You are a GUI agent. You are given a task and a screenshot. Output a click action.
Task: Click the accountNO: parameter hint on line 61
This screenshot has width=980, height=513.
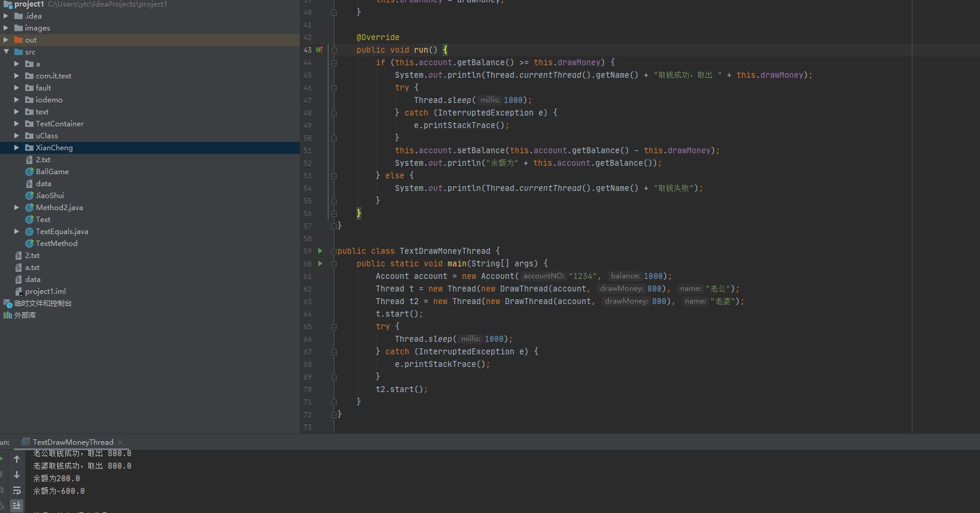(543, 276)
